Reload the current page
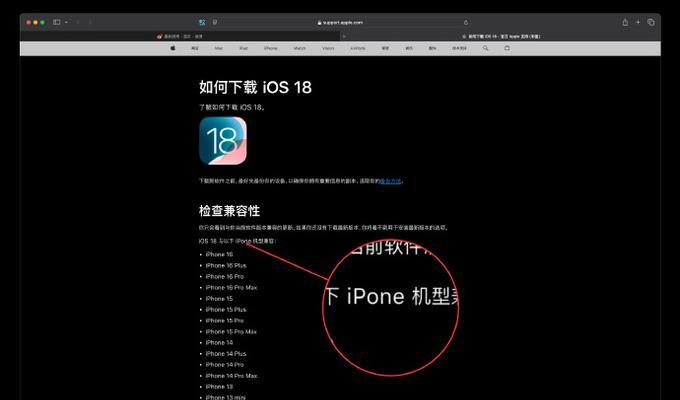This screenshot has width=680, height=400. click(x=466, y=22)
